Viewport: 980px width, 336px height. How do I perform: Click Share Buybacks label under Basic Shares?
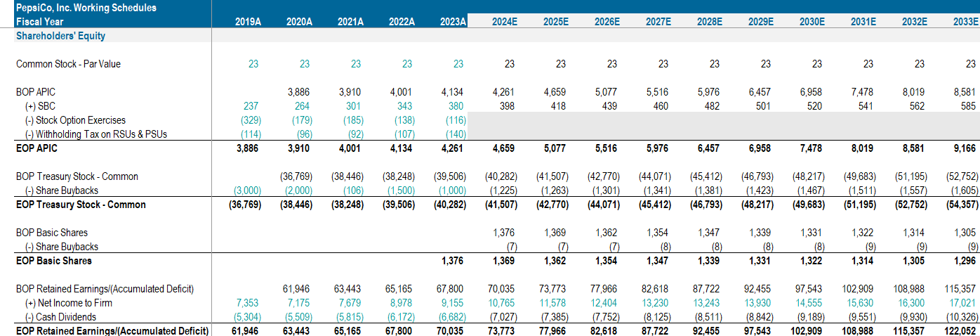pos(62,247)
